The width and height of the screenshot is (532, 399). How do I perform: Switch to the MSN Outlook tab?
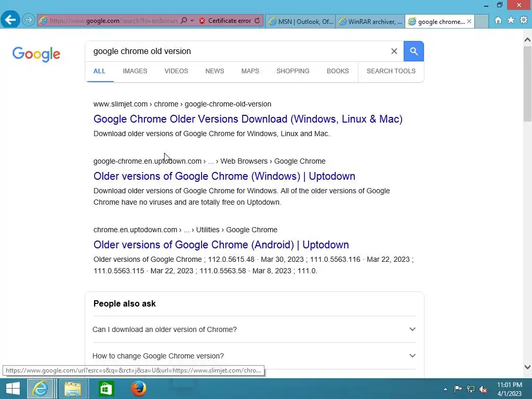(x=300, y=21)
